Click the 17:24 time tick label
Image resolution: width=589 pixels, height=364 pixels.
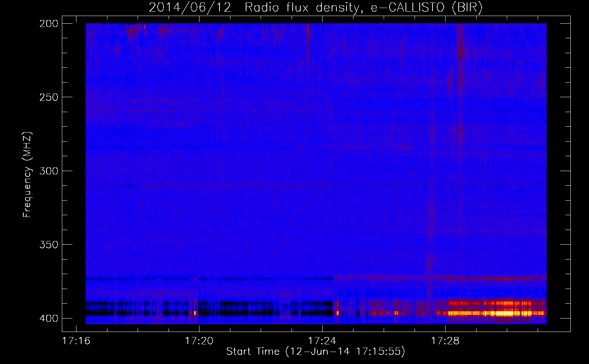(x=322, y=341)
